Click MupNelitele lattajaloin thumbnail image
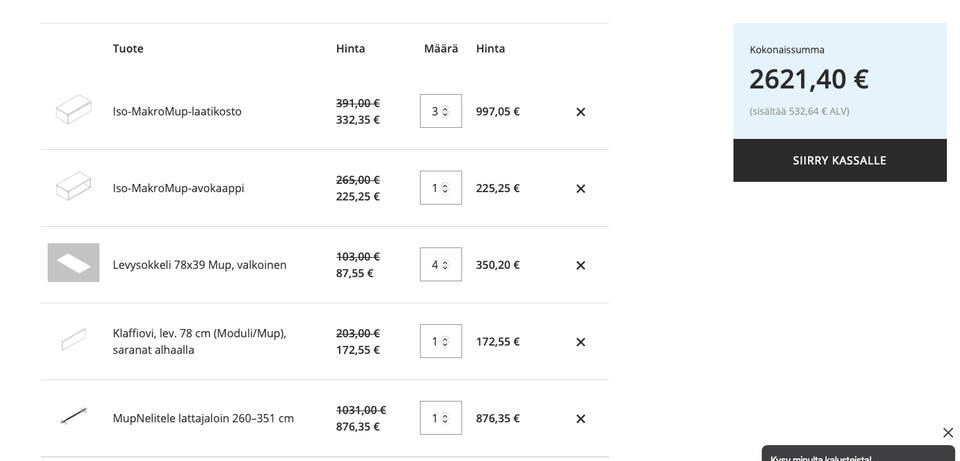The width and height of the screenshot is (960, 461). point(73,417)
